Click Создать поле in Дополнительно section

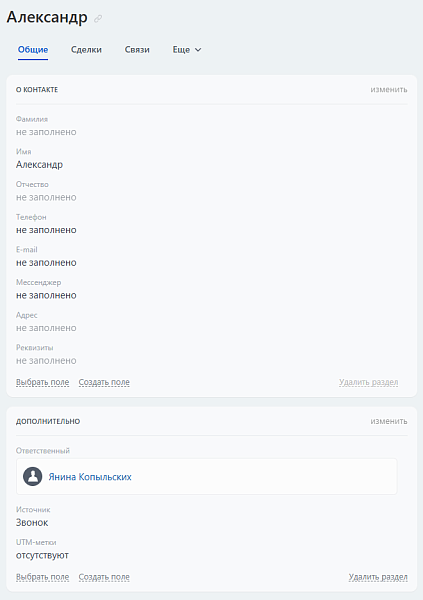pos(104,577)
